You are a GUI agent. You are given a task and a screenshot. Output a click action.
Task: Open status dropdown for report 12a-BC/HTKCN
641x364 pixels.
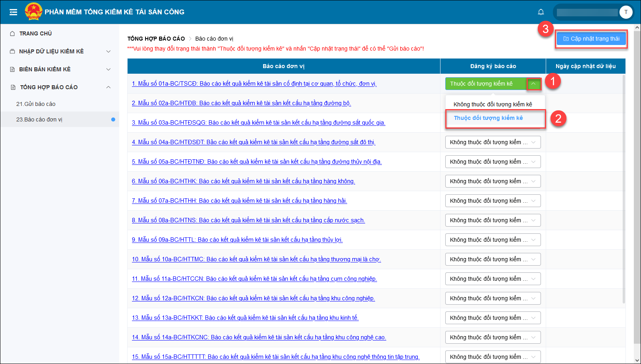(493, 298)
